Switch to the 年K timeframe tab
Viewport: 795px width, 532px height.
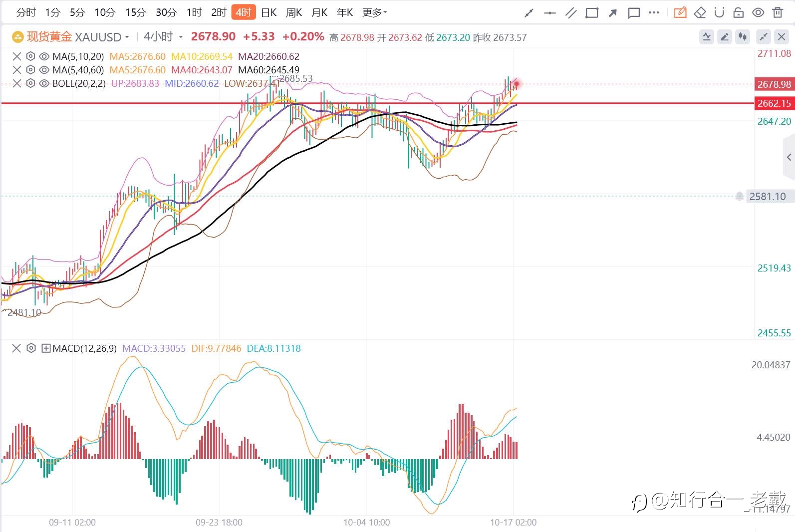[345, 12]
